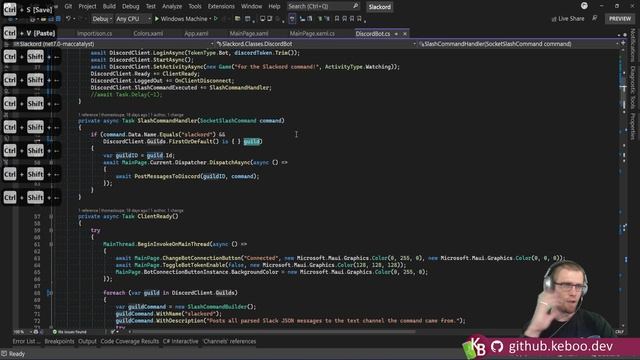The height and width of the screenshot is (360, 640).
Task: Collapse the try block outline on line 59
Action: pyautogui.click(x=51, y=230)
